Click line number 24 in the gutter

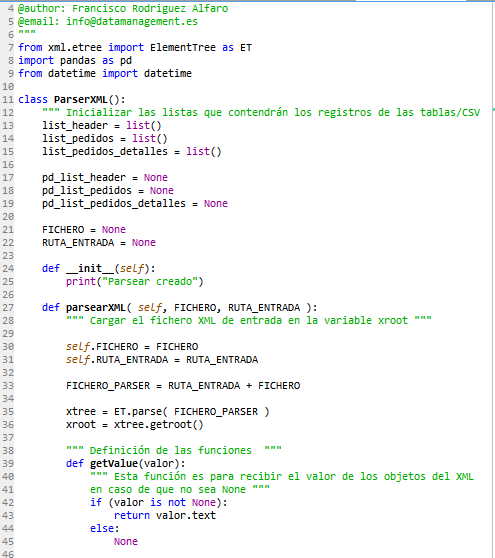8,269
